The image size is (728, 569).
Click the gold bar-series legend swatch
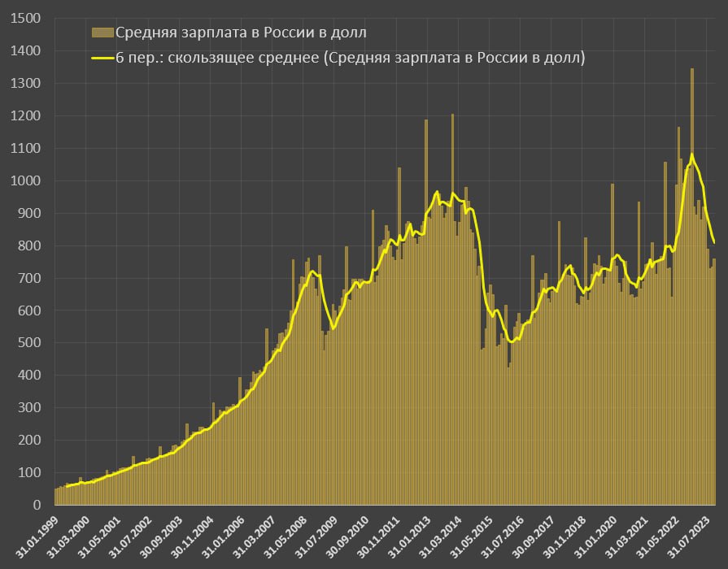[x=102, y=33]
